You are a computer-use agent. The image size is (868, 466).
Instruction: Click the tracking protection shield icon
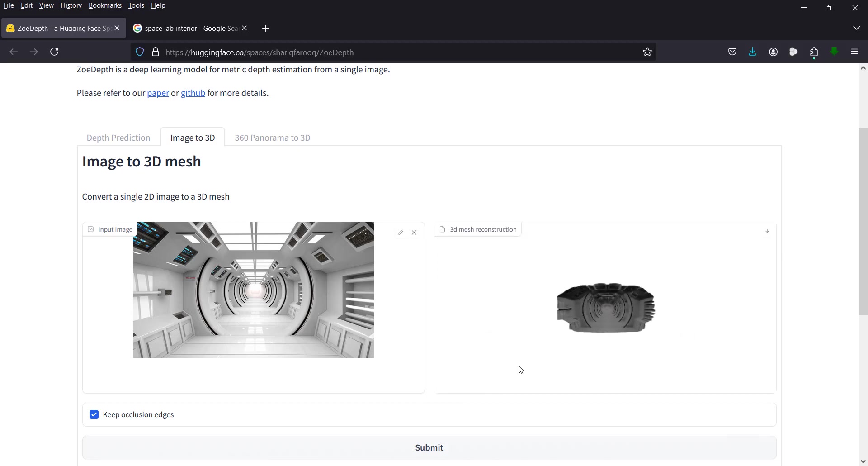pyautogui.click(x=140, y=52)
